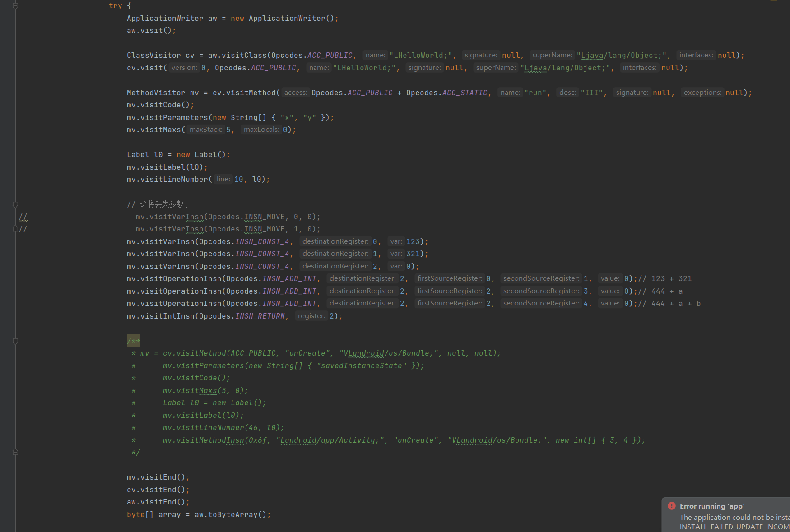Click the var value 123
The image size is (790, 532).
(413, 241)
